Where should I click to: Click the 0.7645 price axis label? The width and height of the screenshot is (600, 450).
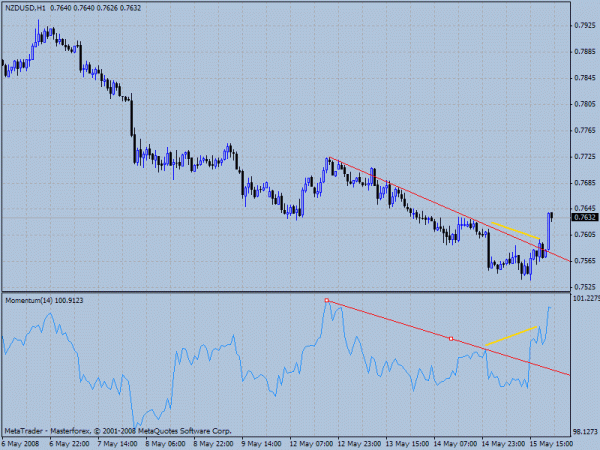pos(585,209)
